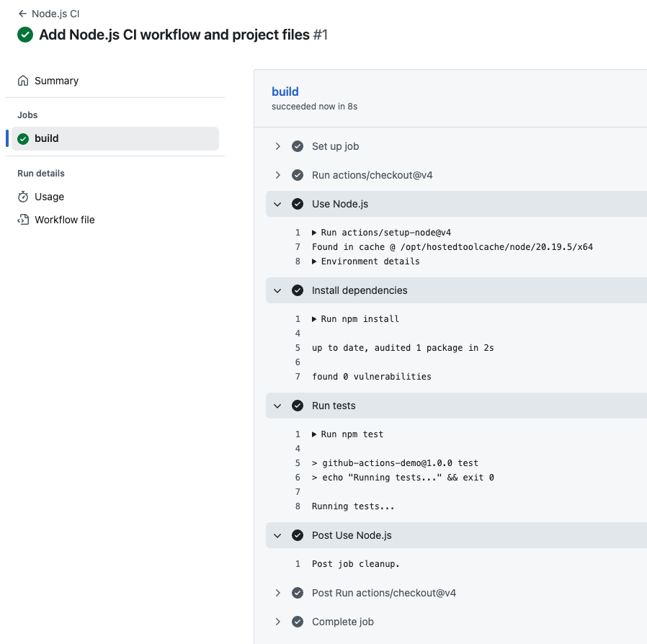Click the status check icon on Set up job
Image resolution: width=647 pixels, height=644 pixels.
(298, 146)
